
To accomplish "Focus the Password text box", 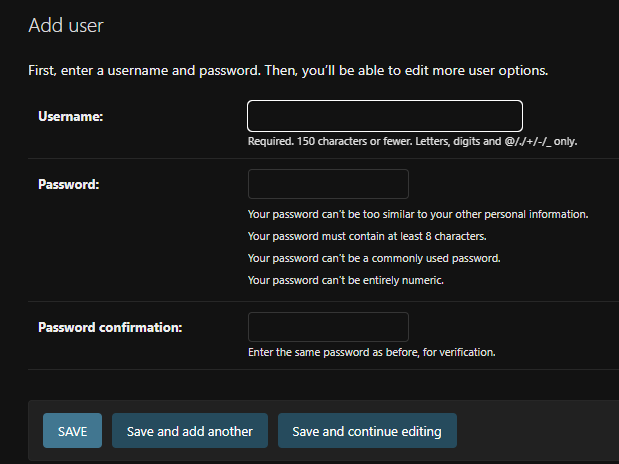I will (328, 184).
